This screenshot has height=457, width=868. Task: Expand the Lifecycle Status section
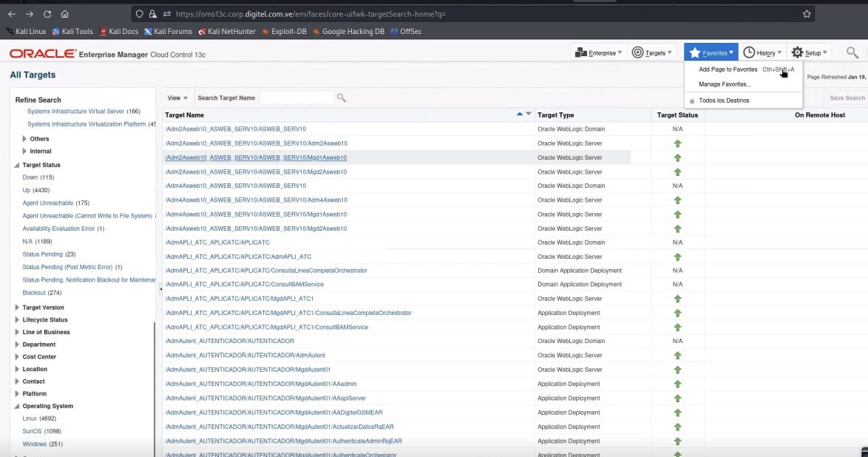click(17, 319)
